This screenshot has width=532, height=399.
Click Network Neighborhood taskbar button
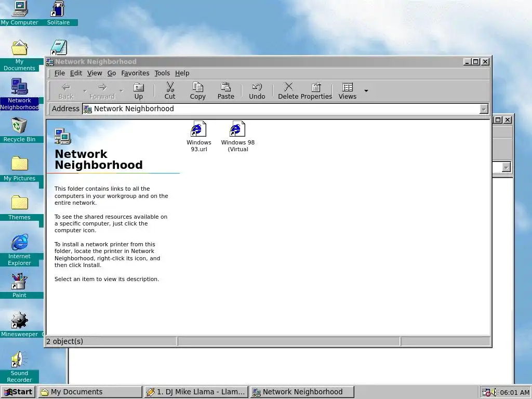302,392
